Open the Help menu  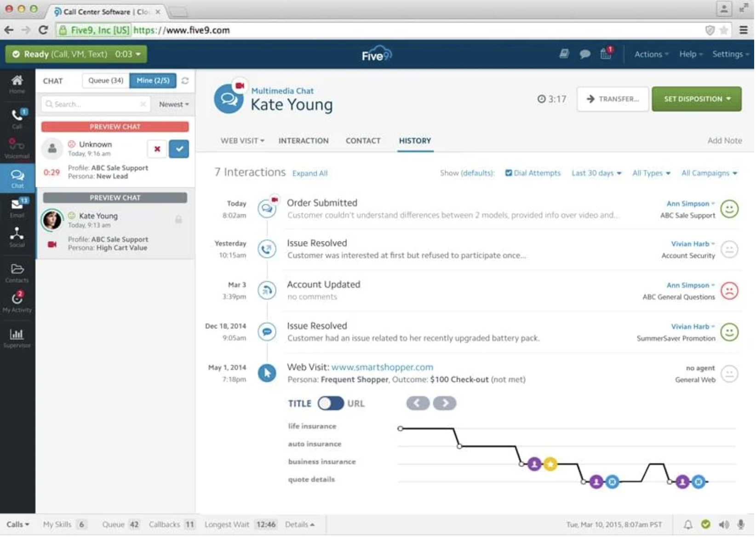point(691,54)
